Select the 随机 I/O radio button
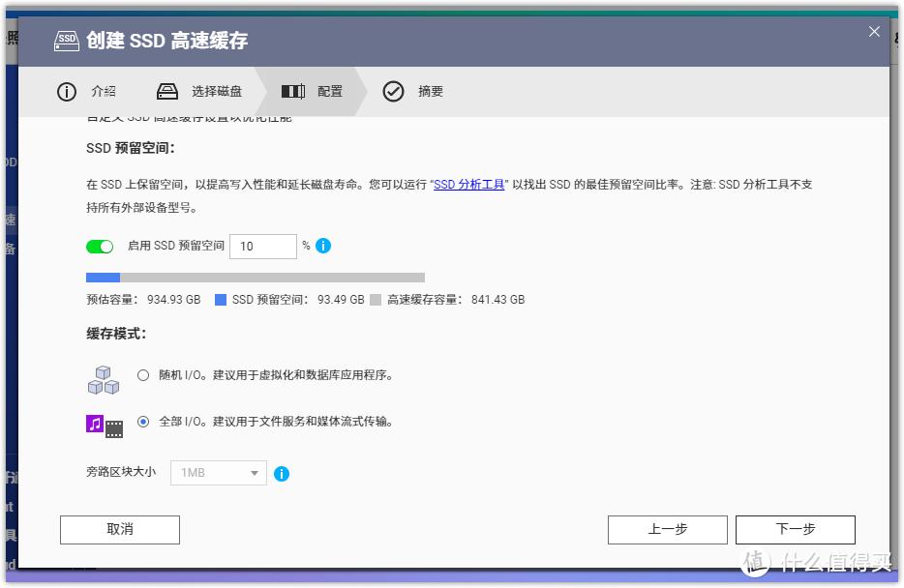 point(143,376)
